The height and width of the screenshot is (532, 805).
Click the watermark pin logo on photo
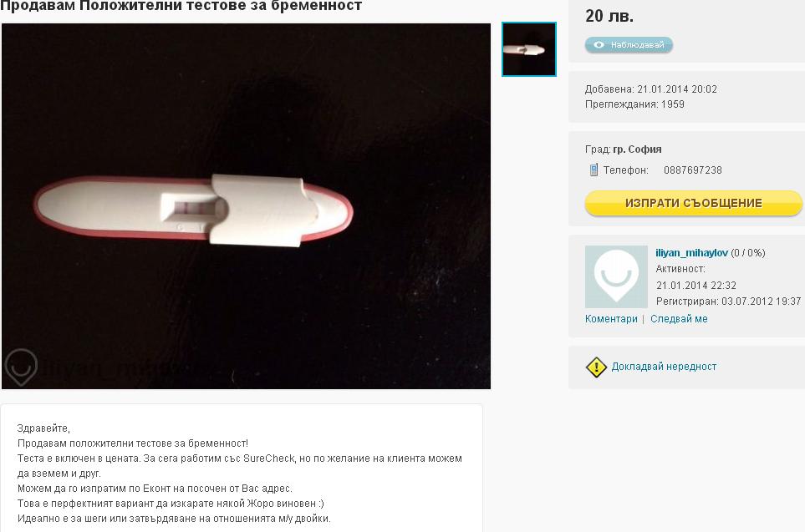point(21,367)
